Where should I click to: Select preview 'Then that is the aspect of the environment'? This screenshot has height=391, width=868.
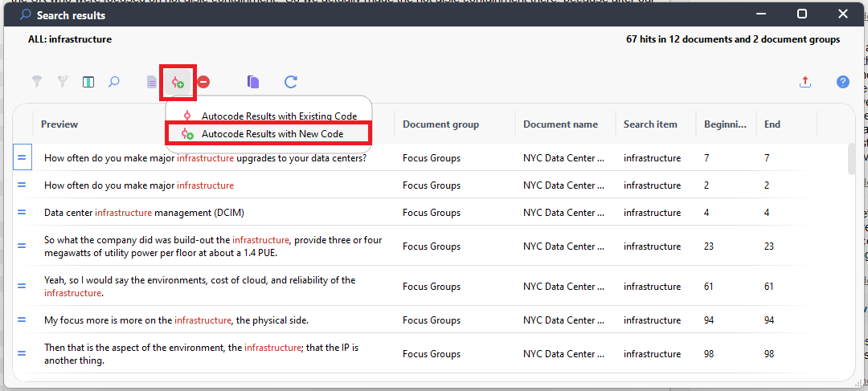click(x=202, y=354)
